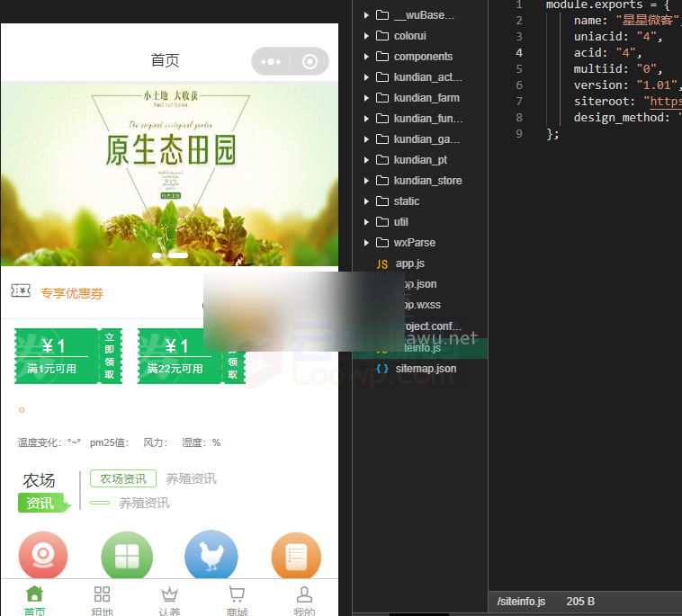The height and width of the screenshot is (616, 682).
Task: Select the kundian_store folder icon
Action: coord(382,180)
